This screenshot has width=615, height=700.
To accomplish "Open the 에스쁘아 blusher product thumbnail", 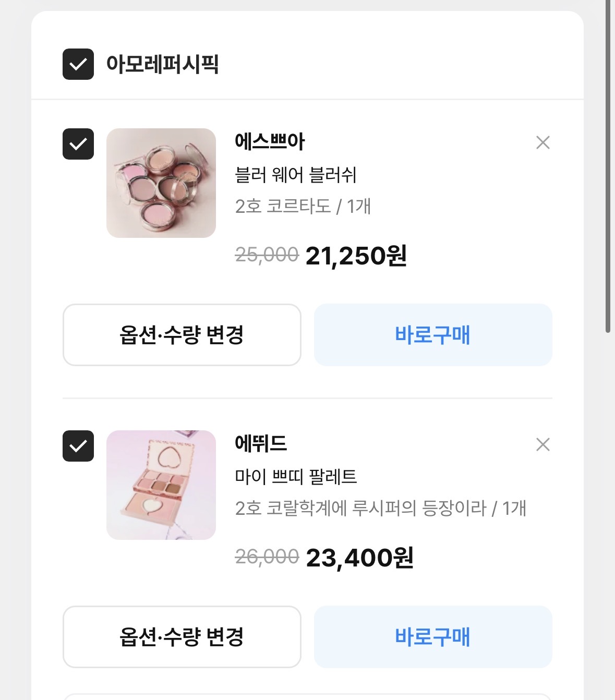I will 161,183.
